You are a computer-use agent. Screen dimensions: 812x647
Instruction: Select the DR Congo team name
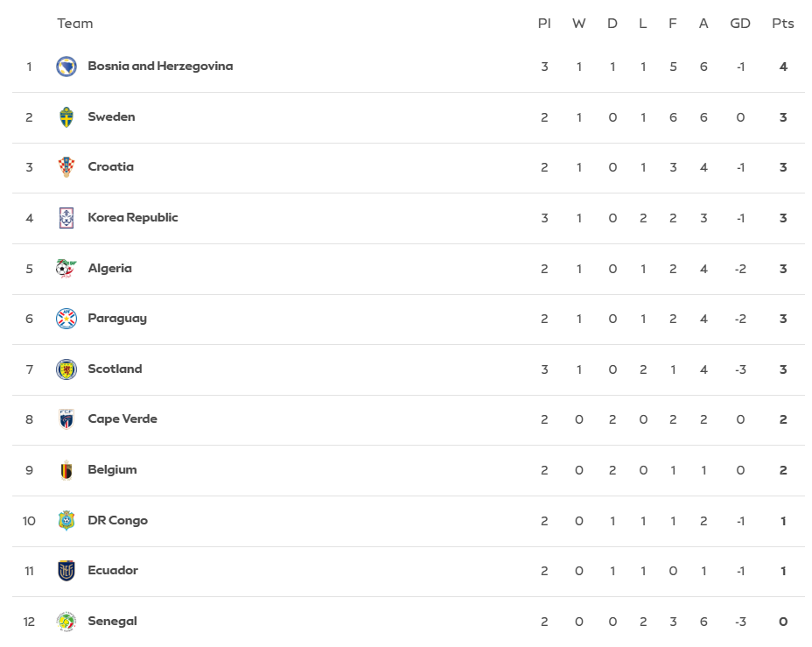117,520
